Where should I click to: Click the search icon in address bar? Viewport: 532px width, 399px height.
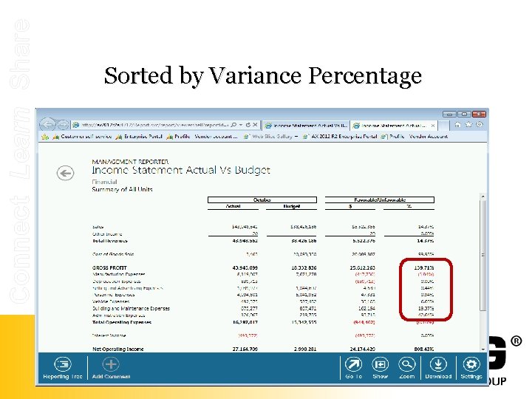coord(233,125)
